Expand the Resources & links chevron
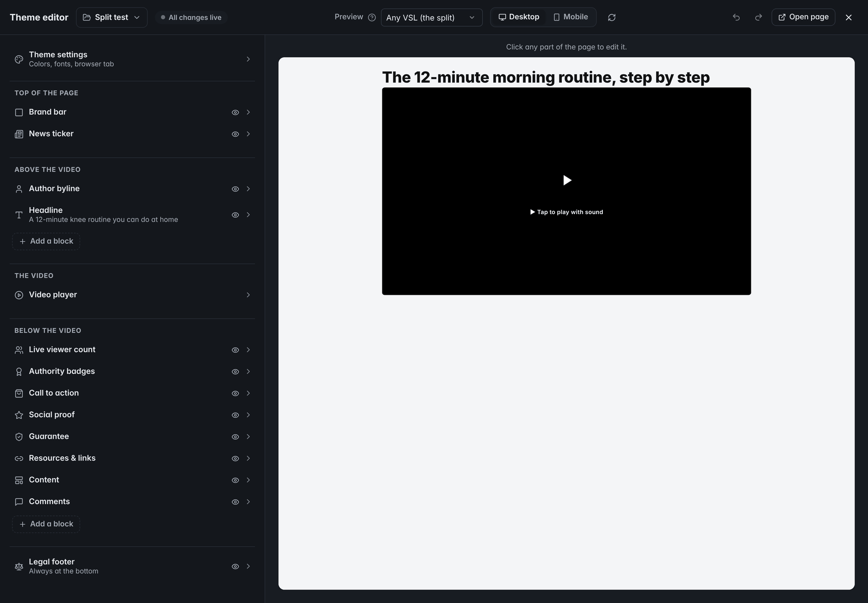This screenshot has height=603, width=868. pos(248,459)
